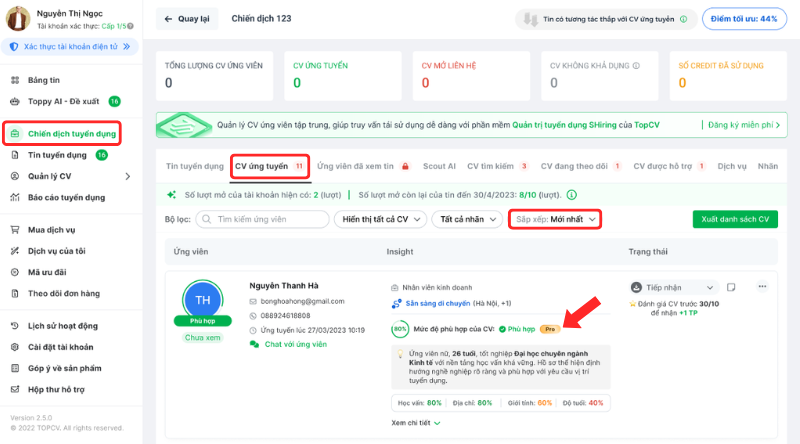Click the TH avatar of Nguyễn Thanh Hà

point(203,300)
